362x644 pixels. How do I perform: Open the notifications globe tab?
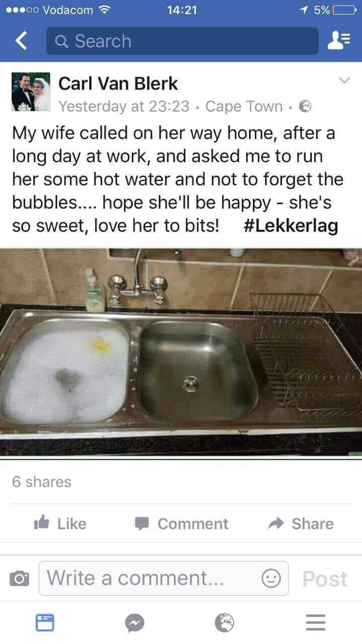(225, 623)
